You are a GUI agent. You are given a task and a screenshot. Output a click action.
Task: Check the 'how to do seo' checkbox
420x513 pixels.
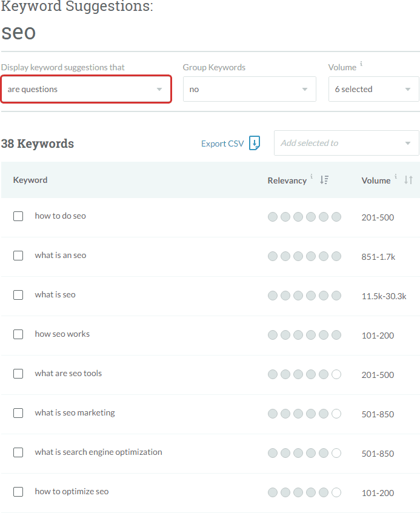(x=18, y=216)
